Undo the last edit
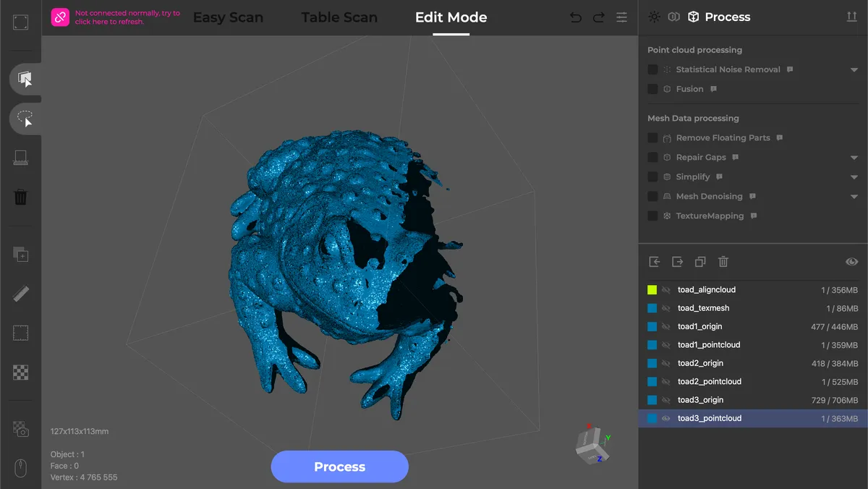 tap(576, 17)
